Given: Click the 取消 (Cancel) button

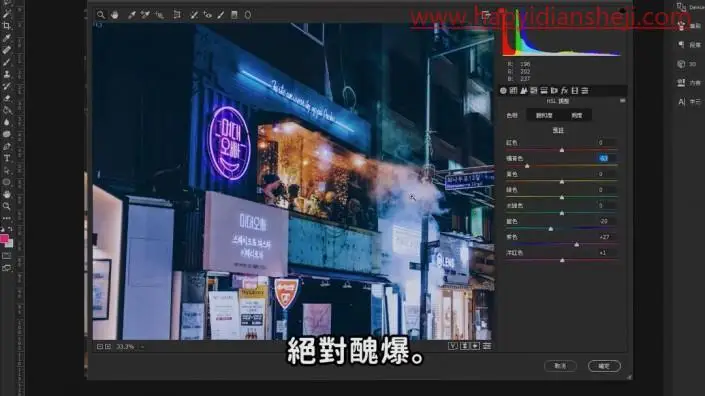Looking at the screenshot, I should pos(560,366).
